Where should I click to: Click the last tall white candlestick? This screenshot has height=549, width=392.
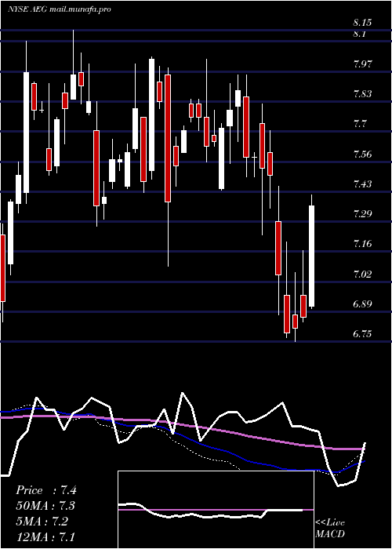311,256
